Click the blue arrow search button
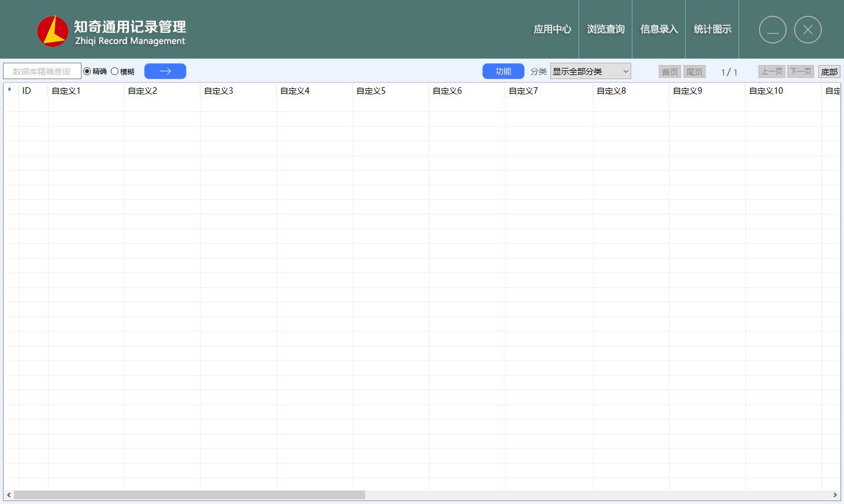 click(165, 71)
